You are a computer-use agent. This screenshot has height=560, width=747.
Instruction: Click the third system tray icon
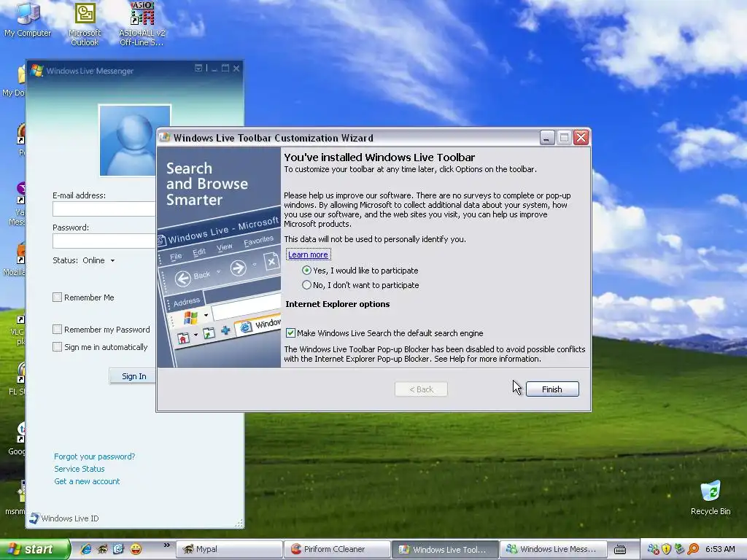click(x=680, y=550)
